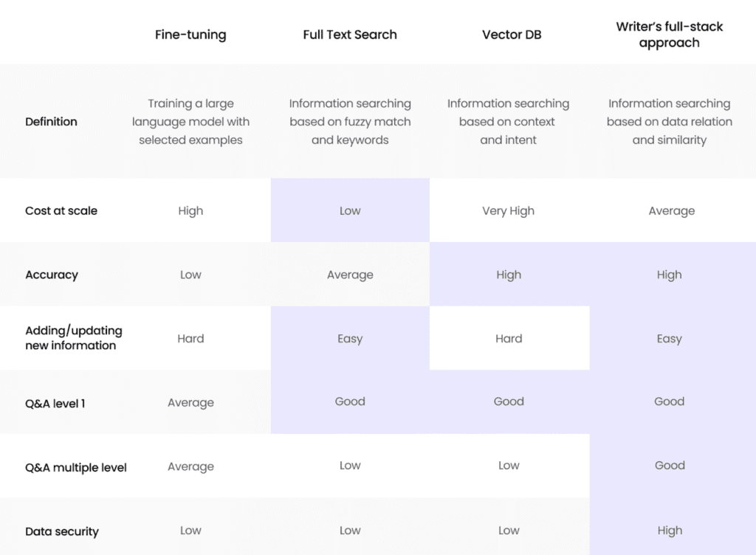Viewport: 756px width, 555px height.
Task: Select the fuzzy match and keywords definition
Action: pos(350,121)
